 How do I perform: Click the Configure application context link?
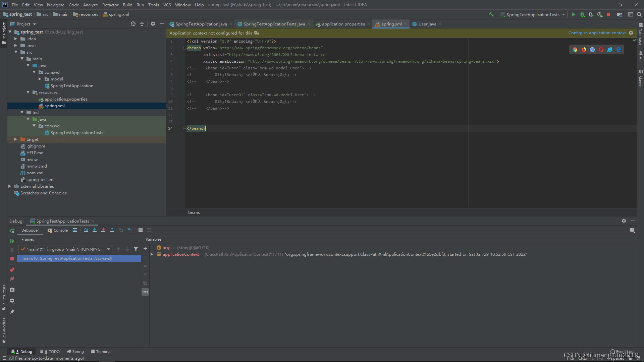point(597,33)
